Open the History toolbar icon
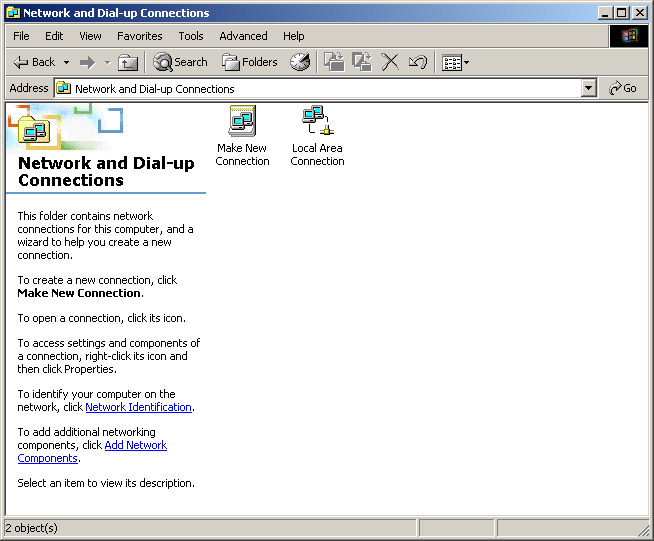The image size is (654, 541). tap(300, 62)
